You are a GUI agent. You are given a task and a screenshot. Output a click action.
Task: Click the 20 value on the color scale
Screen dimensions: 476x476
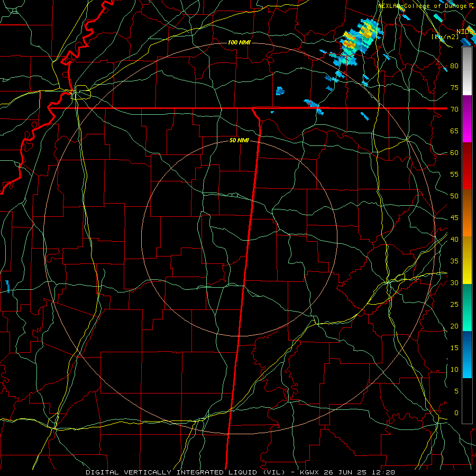(454, 326)
